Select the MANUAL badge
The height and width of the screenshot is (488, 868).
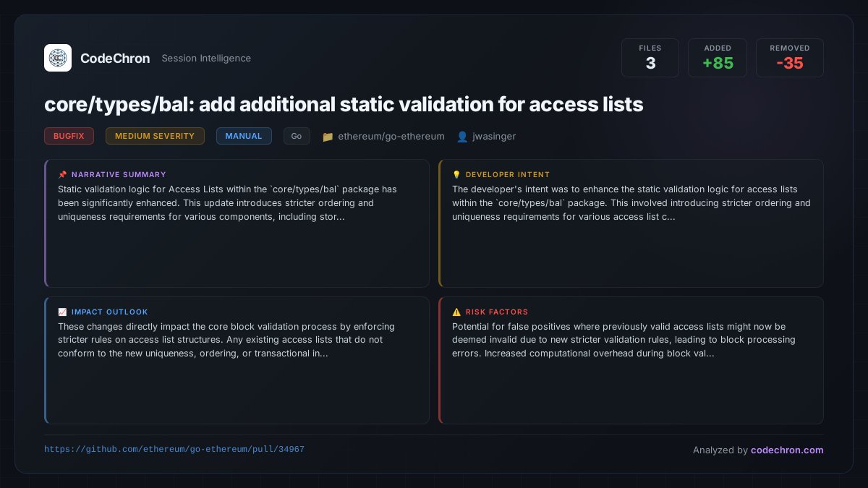[x=244, y=136]
